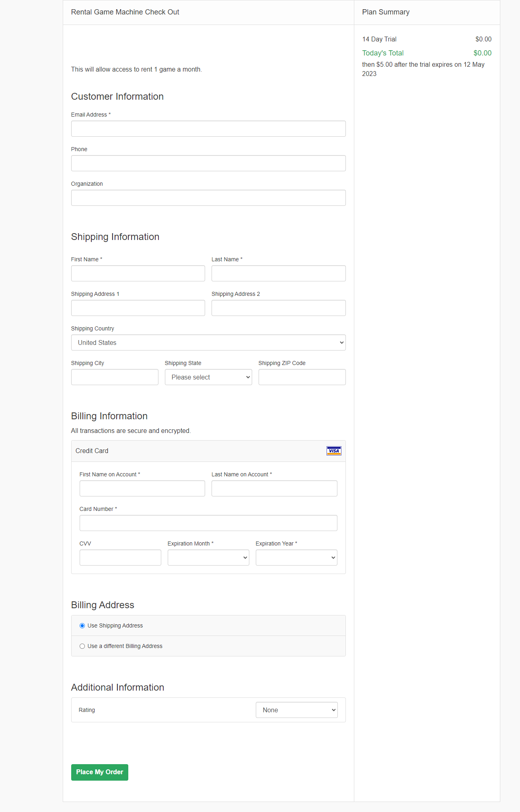Click into the Phone input field

[208, 163]
